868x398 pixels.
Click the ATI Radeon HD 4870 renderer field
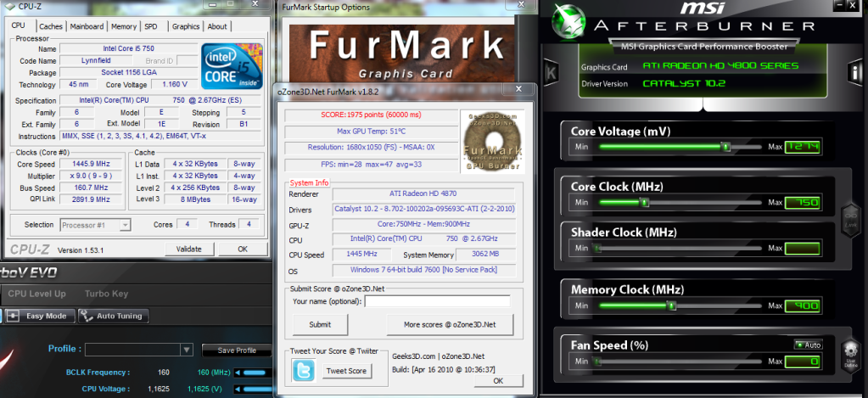click(423, 193)
